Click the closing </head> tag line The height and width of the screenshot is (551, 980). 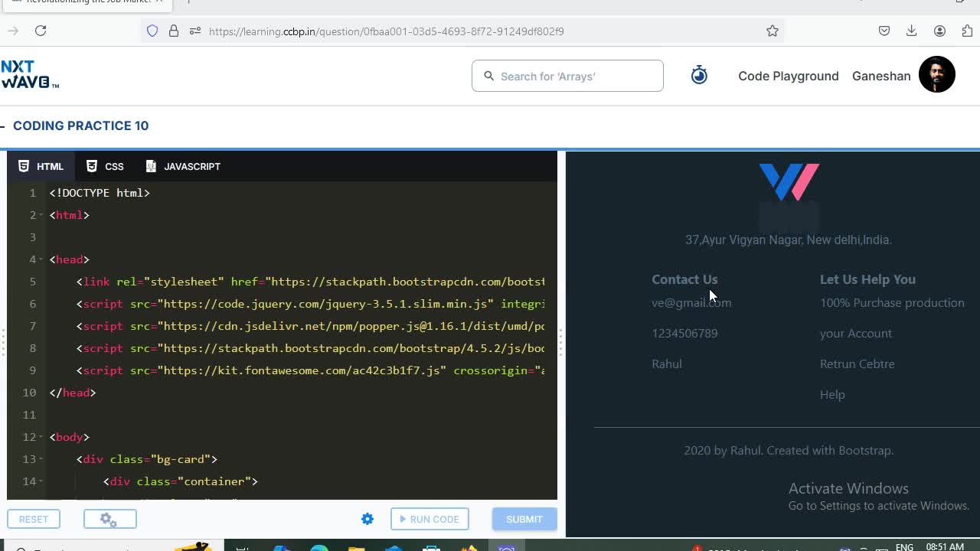pos(73,393)
